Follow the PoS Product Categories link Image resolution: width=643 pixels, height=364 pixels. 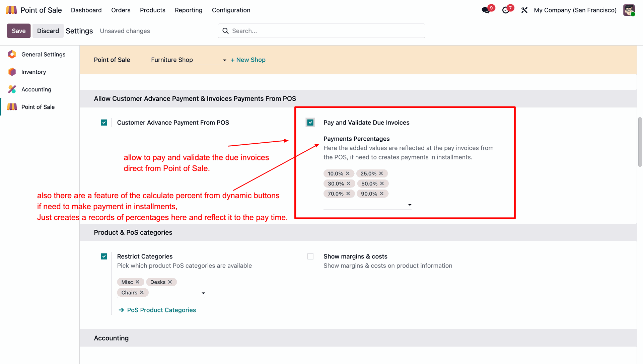pos(161,310)
